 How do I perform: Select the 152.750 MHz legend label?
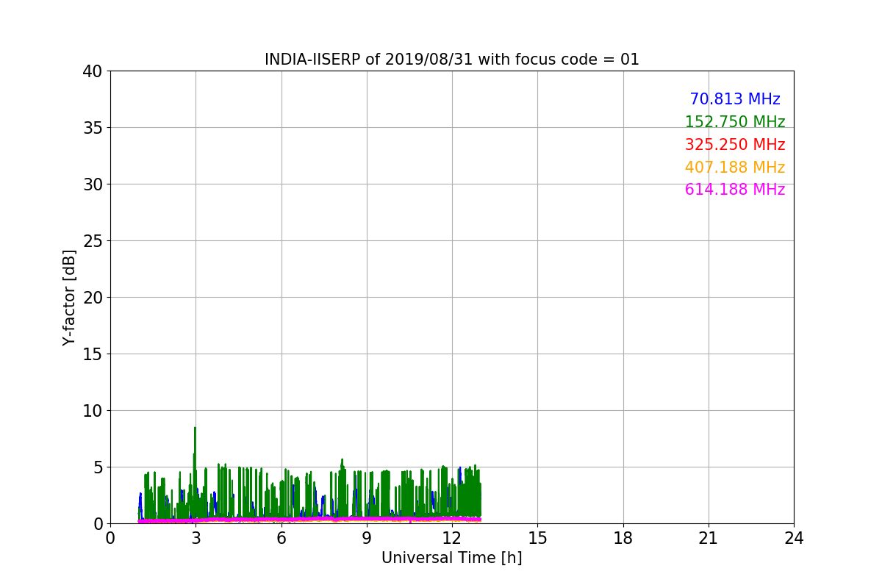click(x=735, y=122)
